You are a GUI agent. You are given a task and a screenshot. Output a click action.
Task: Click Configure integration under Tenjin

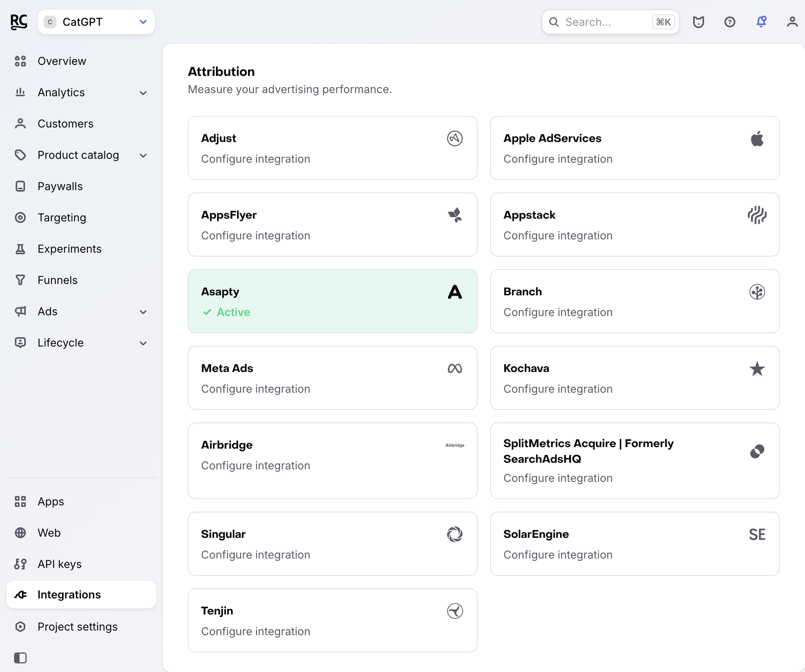click(256, 631)
